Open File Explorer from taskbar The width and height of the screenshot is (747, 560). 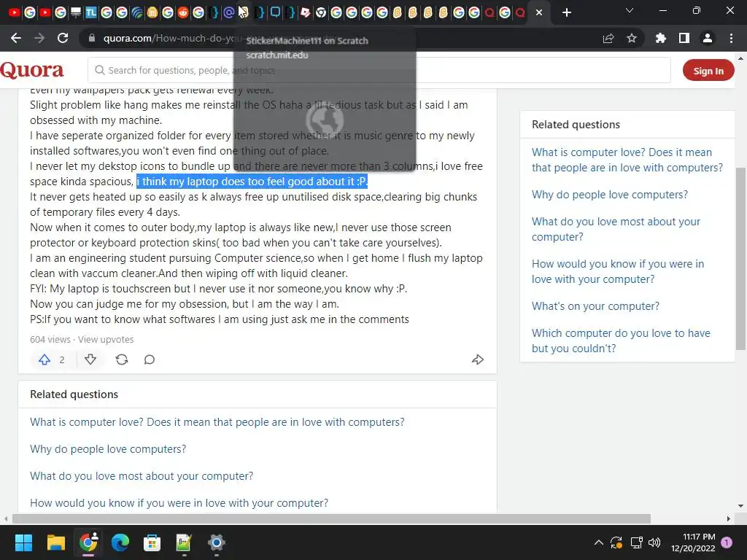pyautogui.click(x=55, y=542)
